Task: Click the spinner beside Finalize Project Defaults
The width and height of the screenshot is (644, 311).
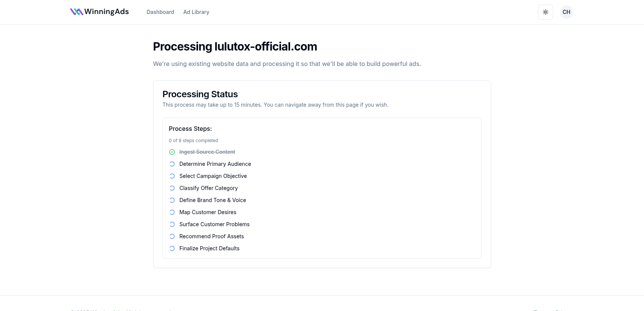Action: [x=172, y=248]
